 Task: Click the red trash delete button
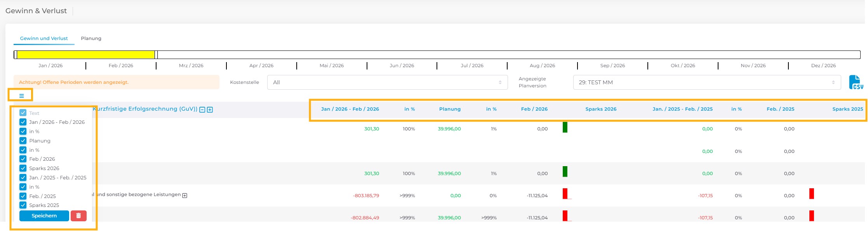pyautogui.click(x=78, y=216)
